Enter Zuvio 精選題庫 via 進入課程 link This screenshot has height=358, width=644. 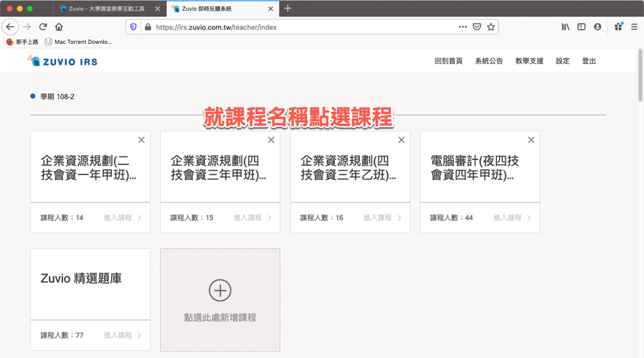click(x=123, y=335)
